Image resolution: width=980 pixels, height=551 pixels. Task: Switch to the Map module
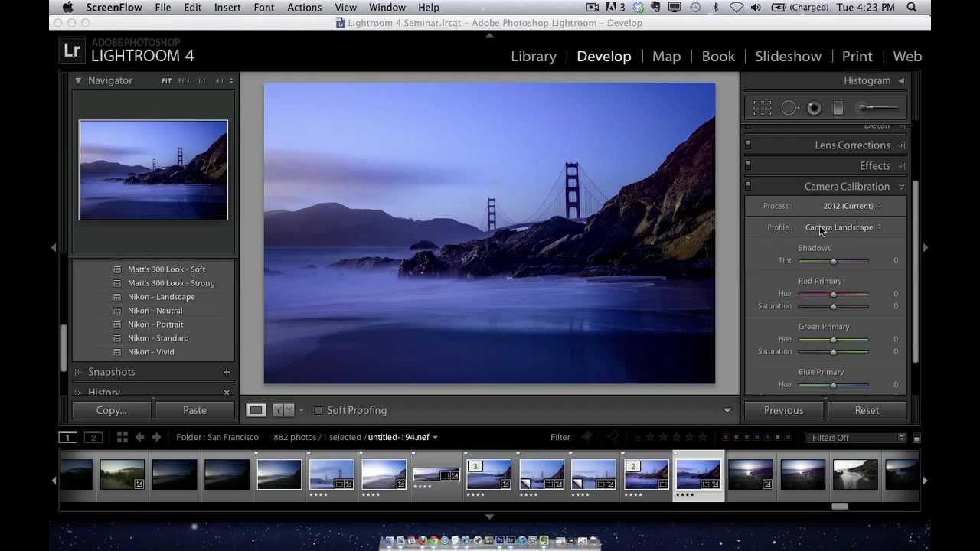point(666,56)
